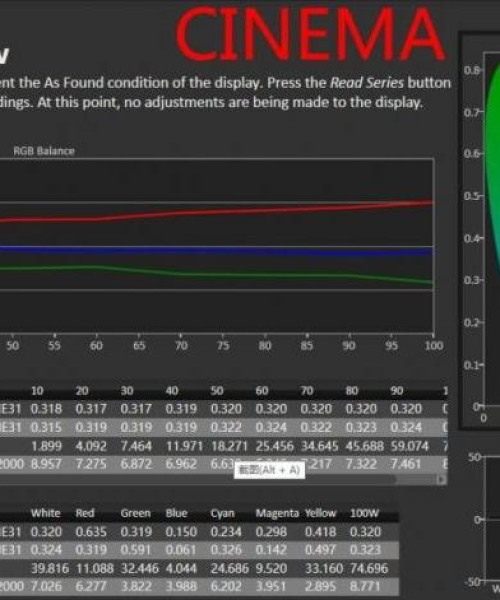
Task: Click 100W delta value 8.771
Action: [x=365, y=587]
